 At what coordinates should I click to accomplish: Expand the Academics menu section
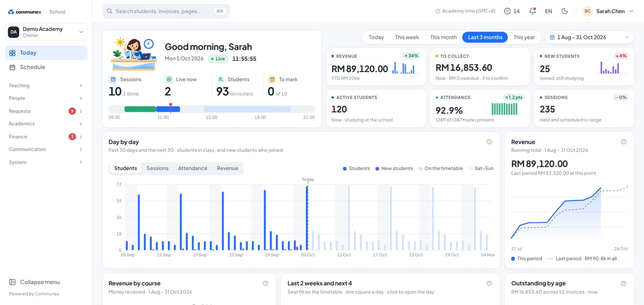(x=46, y=124)
